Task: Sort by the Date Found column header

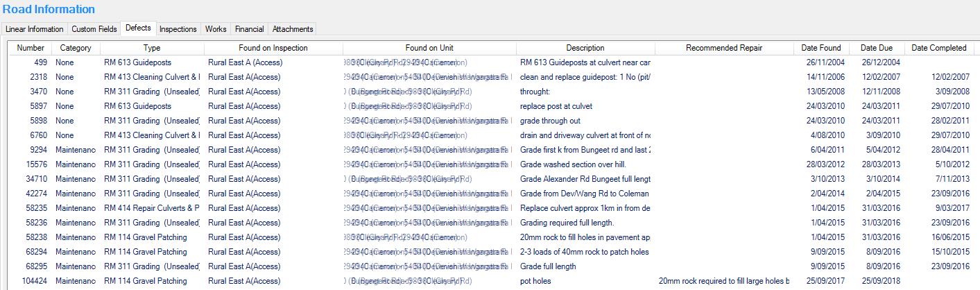Action: point(820,48)
